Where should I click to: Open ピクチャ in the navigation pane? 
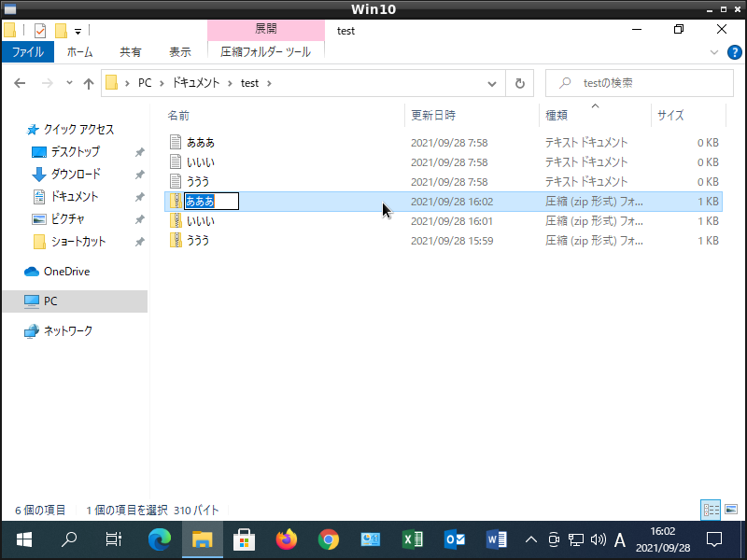[x=67, y=219]
